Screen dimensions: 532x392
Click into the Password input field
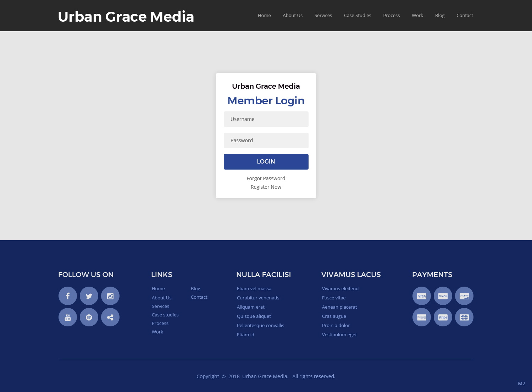(x=266, y=140)
